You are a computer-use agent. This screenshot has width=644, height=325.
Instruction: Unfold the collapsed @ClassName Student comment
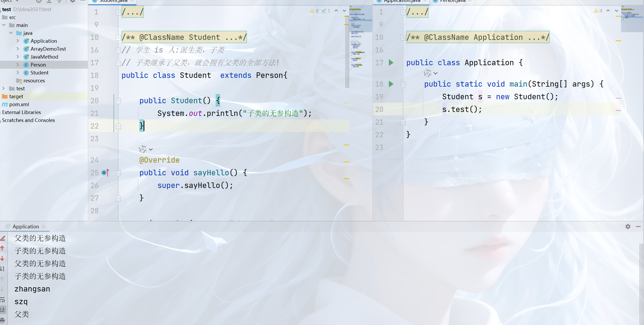click(x=118, y=37)
